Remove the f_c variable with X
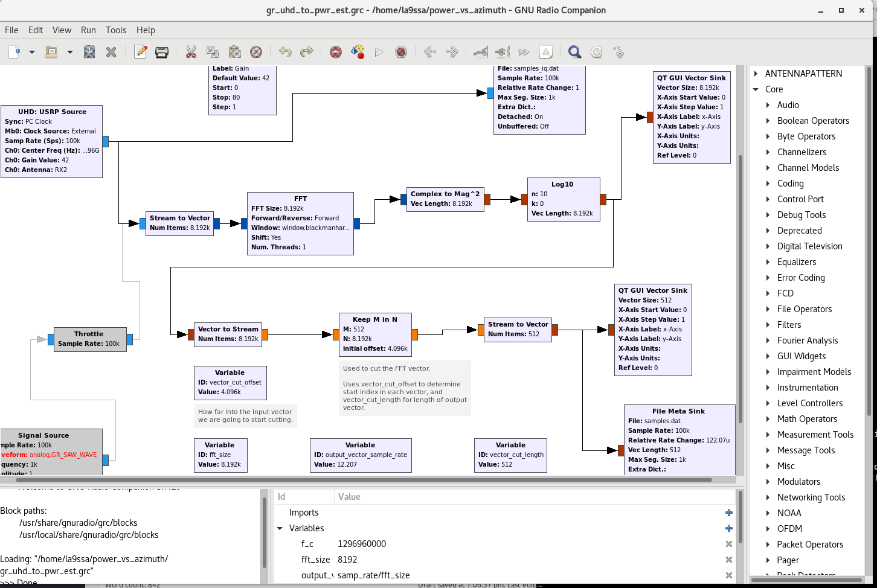This screenshot has height=588, width=877. 729,544
